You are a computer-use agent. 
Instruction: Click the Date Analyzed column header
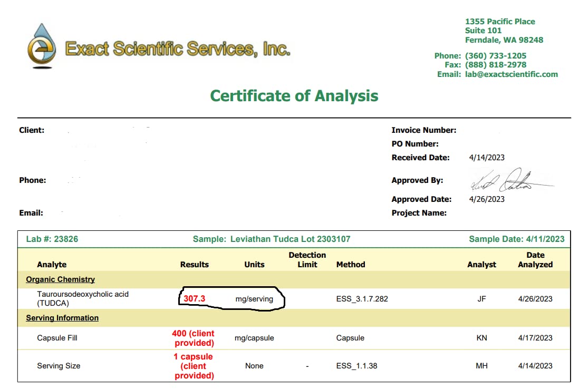pos(535,259)
